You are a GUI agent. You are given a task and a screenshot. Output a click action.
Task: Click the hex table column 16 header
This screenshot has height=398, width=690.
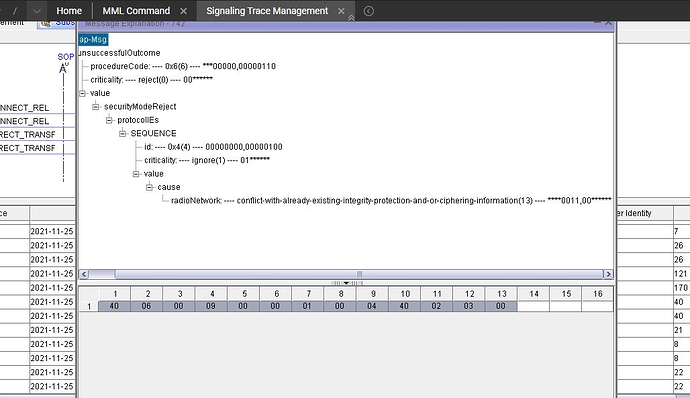click(x=598, y=294)
